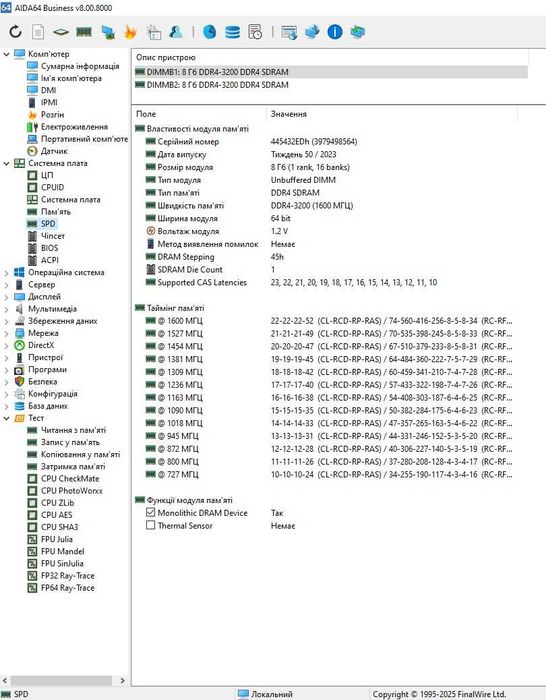The image size is (546, 700).
Task: Collapse the Комп'ютер tree node
Action: pos(6,54)
